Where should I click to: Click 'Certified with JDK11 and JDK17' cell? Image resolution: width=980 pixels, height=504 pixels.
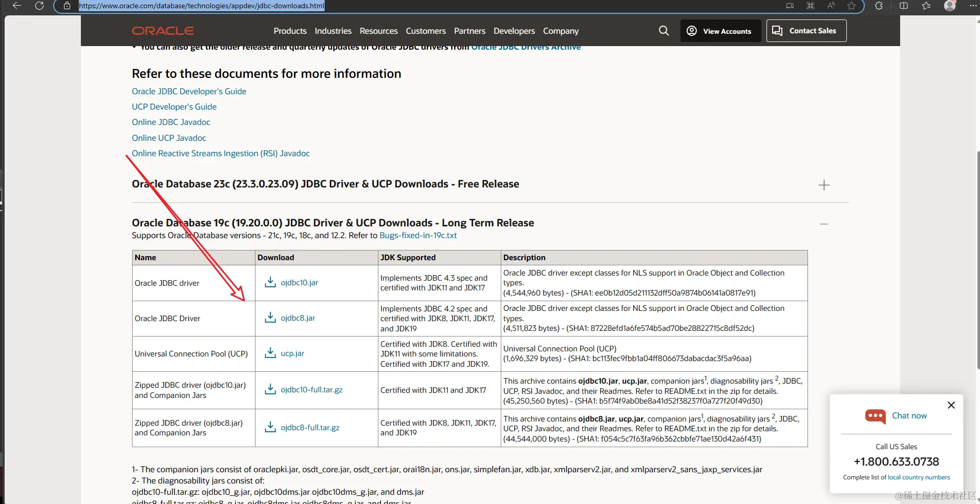pyautogui.click(x=439, y=390)
